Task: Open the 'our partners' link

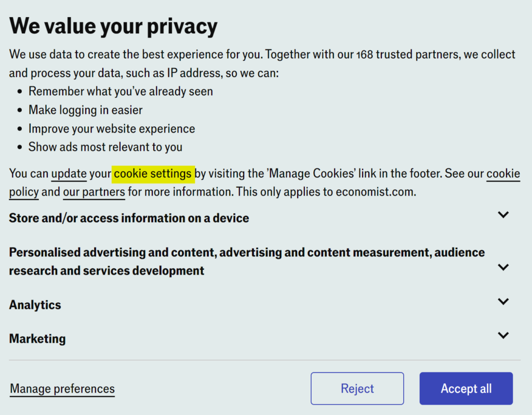Action: point(94,192)
